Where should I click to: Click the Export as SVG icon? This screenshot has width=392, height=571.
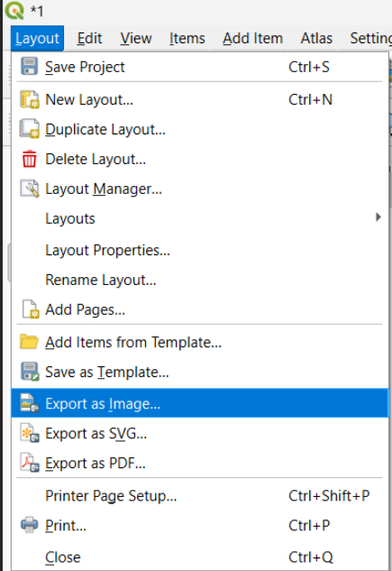pos(30,433)
